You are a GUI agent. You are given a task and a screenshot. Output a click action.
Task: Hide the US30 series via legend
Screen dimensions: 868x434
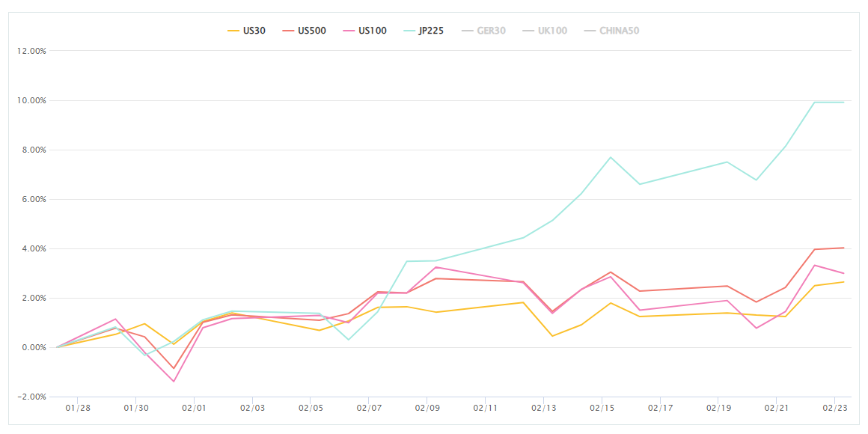pyautogui.click(x=246, y=31)
